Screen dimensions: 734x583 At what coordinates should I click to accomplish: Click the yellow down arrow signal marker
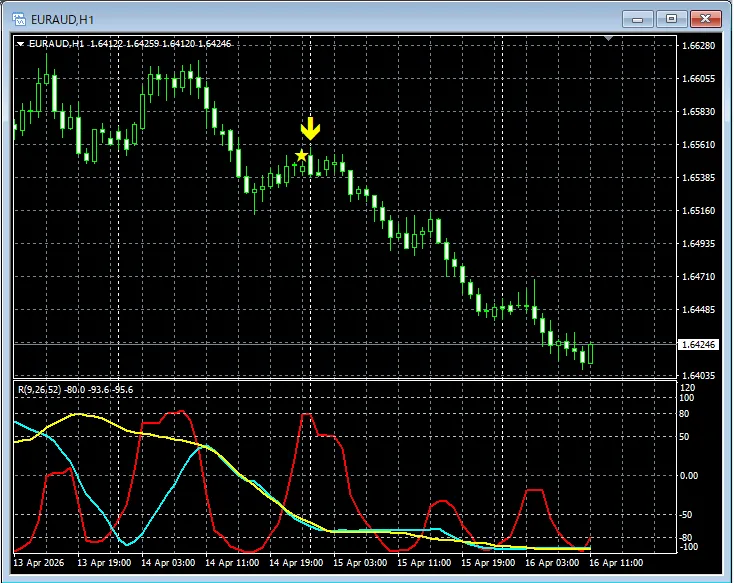(310, 129)
